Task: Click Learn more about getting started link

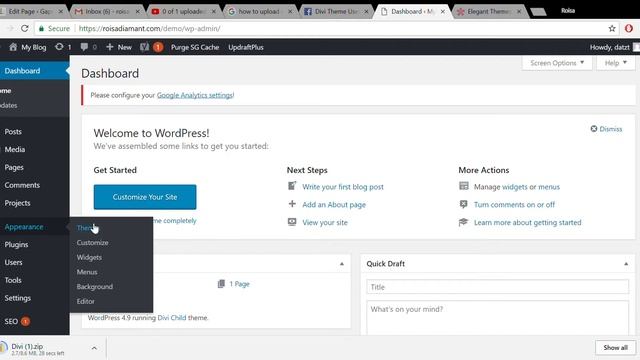Action: [x=527, y=222]
